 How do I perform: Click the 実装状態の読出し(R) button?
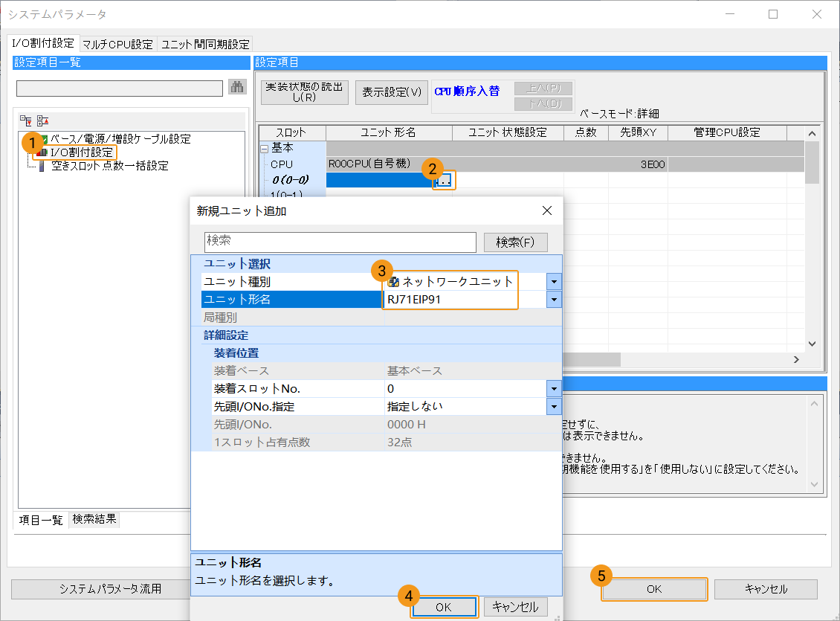coord(304,92)
